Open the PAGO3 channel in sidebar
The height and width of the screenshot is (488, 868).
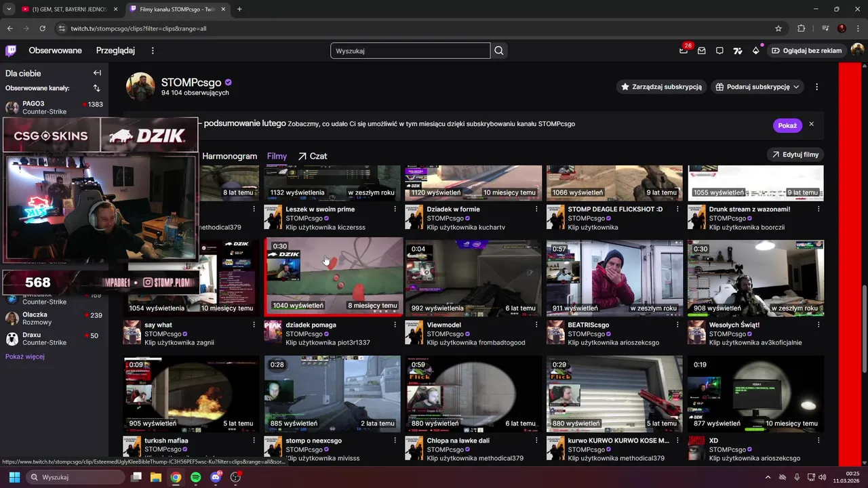(x=54, y=108)
